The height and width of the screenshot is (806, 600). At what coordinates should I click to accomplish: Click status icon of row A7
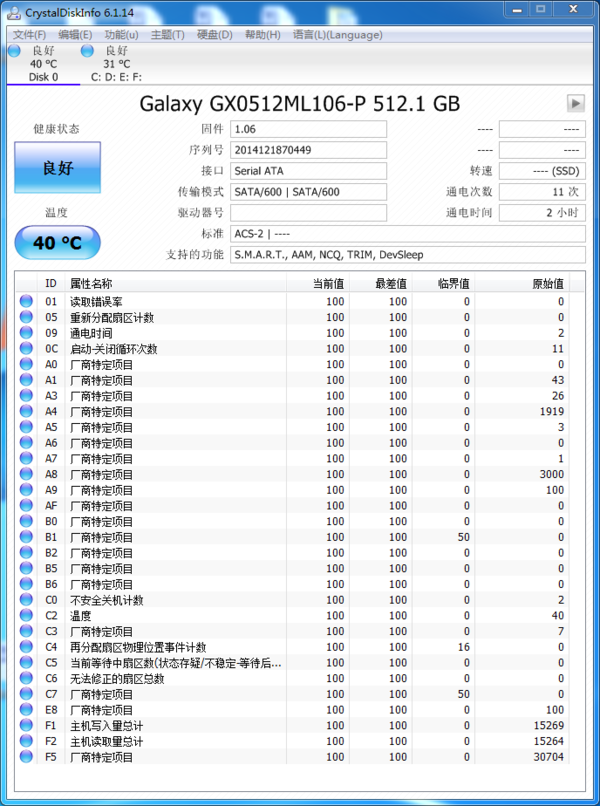(x=26, y=458)
